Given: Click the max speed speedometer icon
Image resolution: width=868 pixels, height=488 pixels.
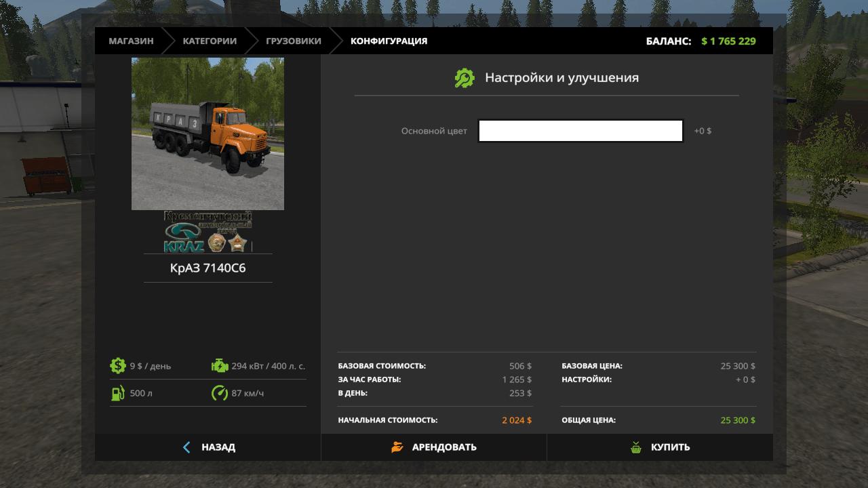Looking at the screenshot, I should [220, 393].
